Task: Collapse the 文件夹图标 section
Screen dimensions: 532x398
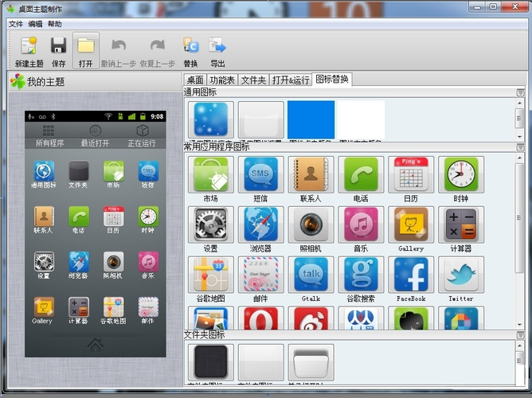Action: [520, 335]
